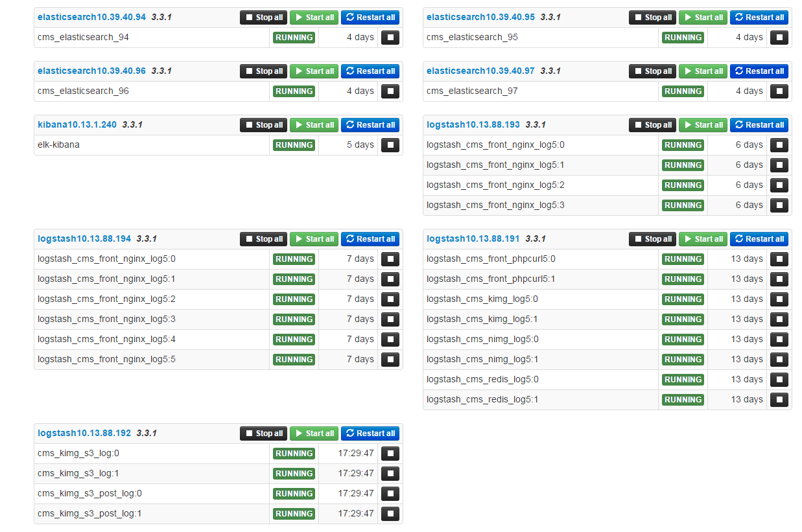The height and width of the screenshot is (532, 802).
Task: Stop logstash_cms_front_nginx_log5:1 on host 10.13.88.193
Action: (779, 165)
